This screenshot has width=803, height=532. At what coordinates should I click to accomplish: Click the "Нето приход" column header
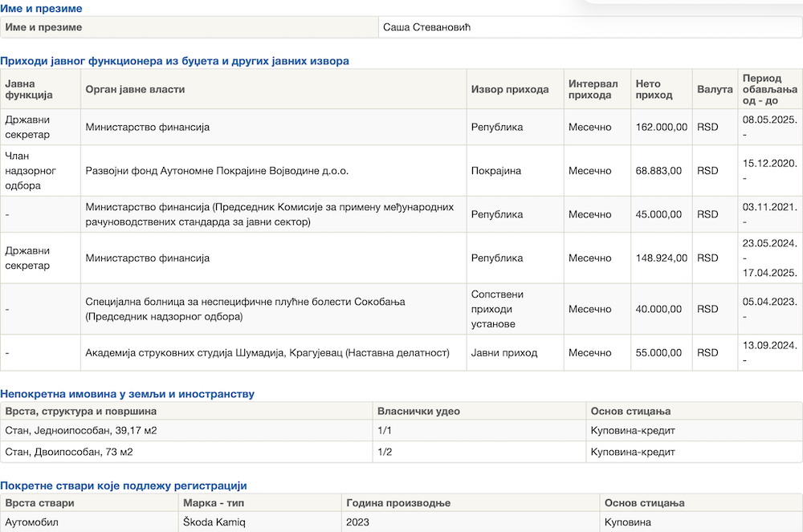(x=654, y=89)
